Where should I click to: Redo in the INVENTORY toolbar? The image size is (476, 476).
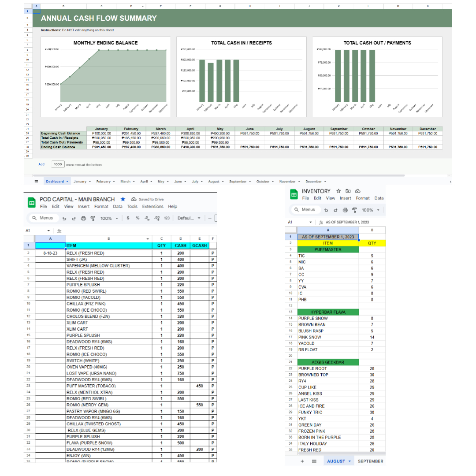(x=335, y=210)
